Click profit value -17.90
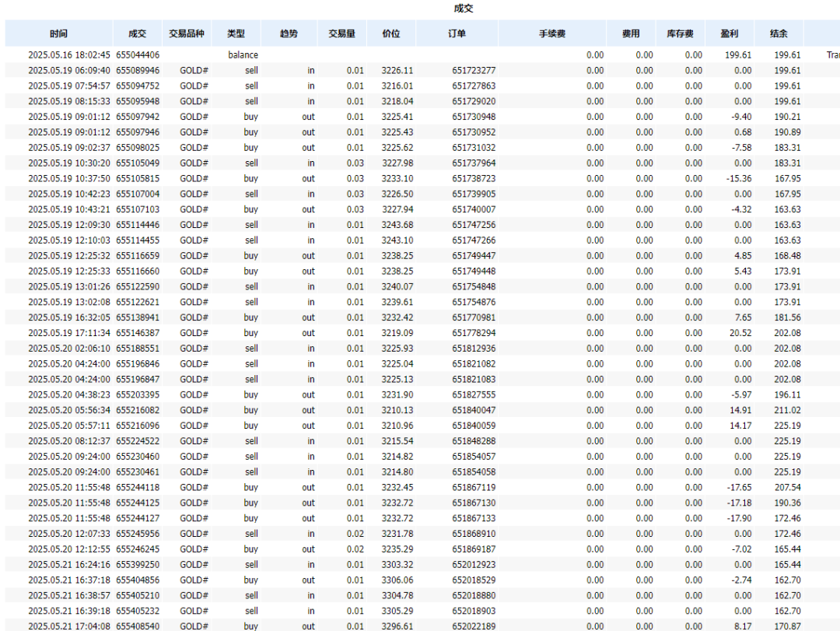This screenshot has height=631, width=840. (x=739, y=518)
